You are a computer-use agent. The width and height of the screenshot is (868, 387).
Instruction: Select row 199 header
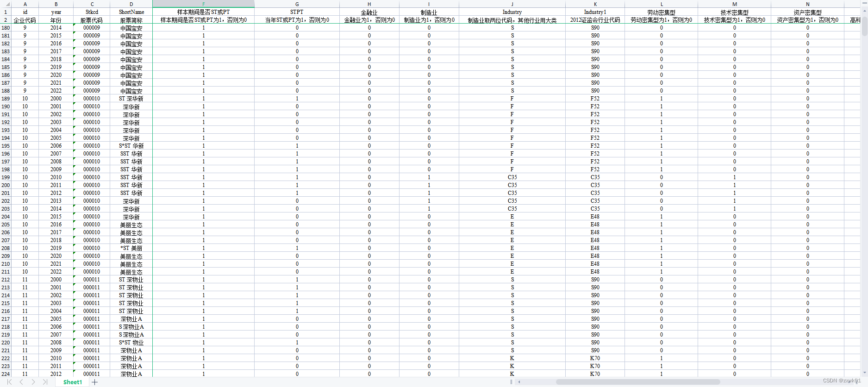(6, 177)
